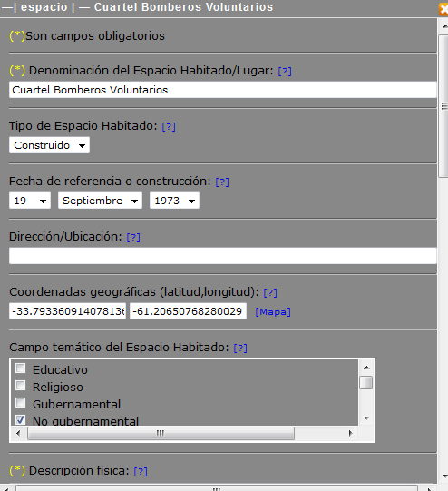Screen dimensions: 448x491
Task: Open help for Denominación del Espacio Habitado
Action: pyautogui.click(x=285, y=72)
